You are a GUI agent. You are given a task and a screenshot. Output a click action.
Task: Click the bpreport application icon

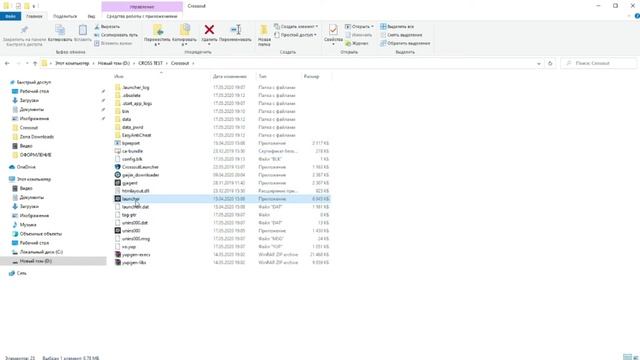click(118, 143)
